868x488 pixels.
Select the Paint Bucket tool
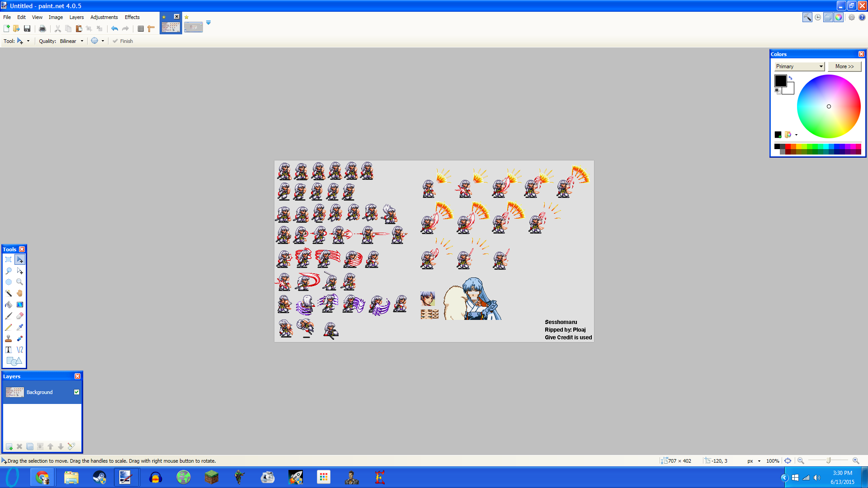9,305
